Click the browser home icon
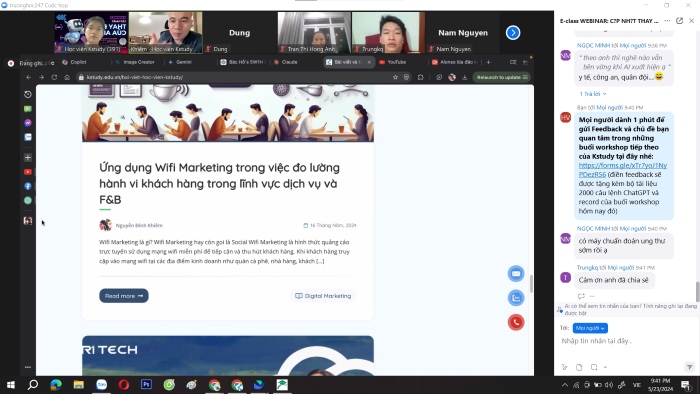Viewport: 700px width, 394px height. [x=67, y=77]
